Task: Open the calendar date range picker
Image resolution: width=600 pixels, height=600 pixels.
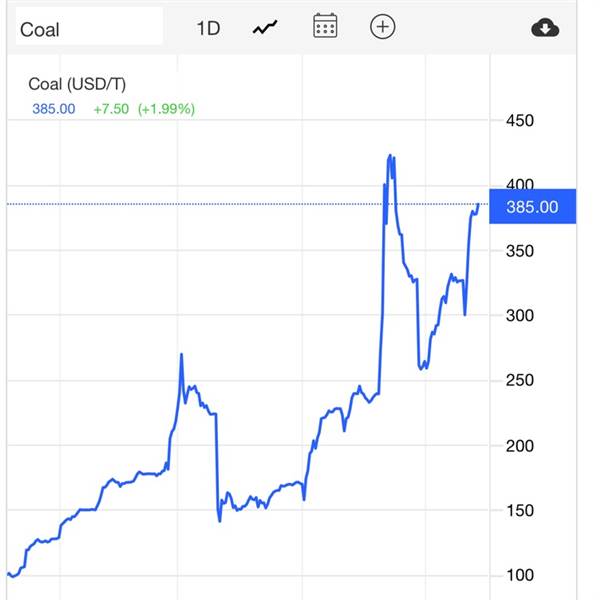Action: (325, 26)
